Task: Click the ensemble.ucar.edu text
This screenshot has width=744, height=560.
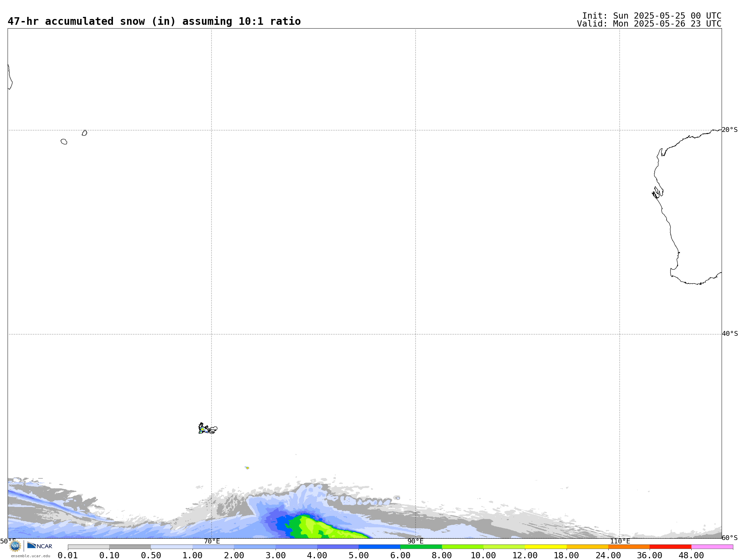Action: (x=31, y=556)
